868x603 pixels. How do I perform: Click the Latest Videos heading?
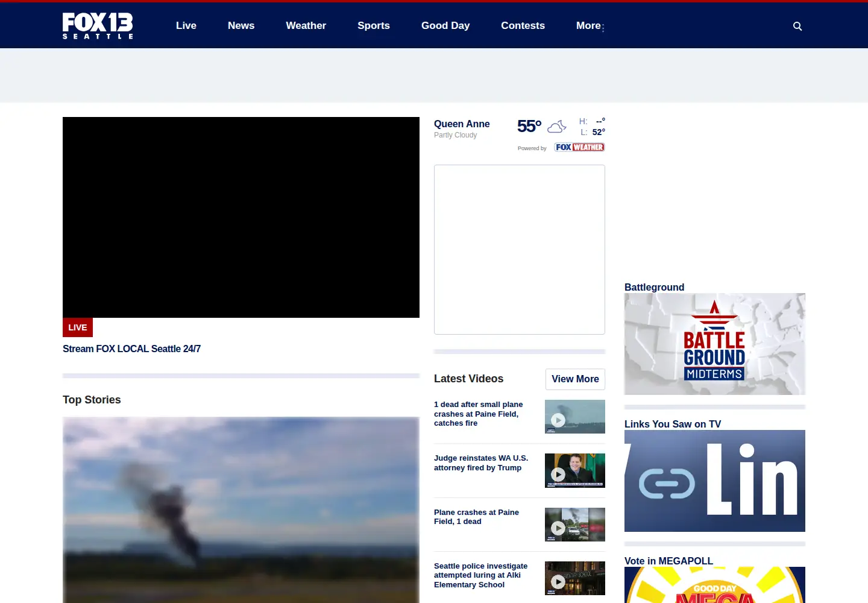pos(468,379)
